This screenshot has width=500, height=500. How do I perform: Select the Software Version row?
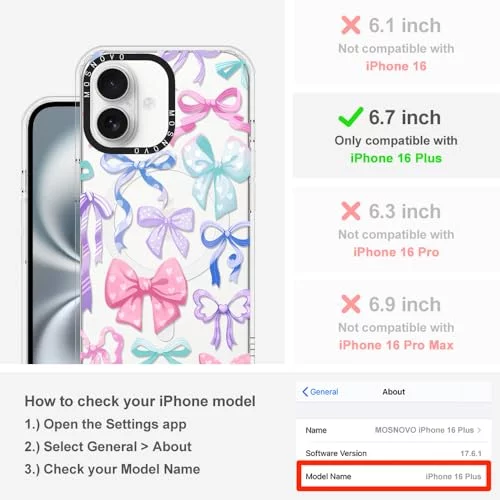tap(394, 453)
